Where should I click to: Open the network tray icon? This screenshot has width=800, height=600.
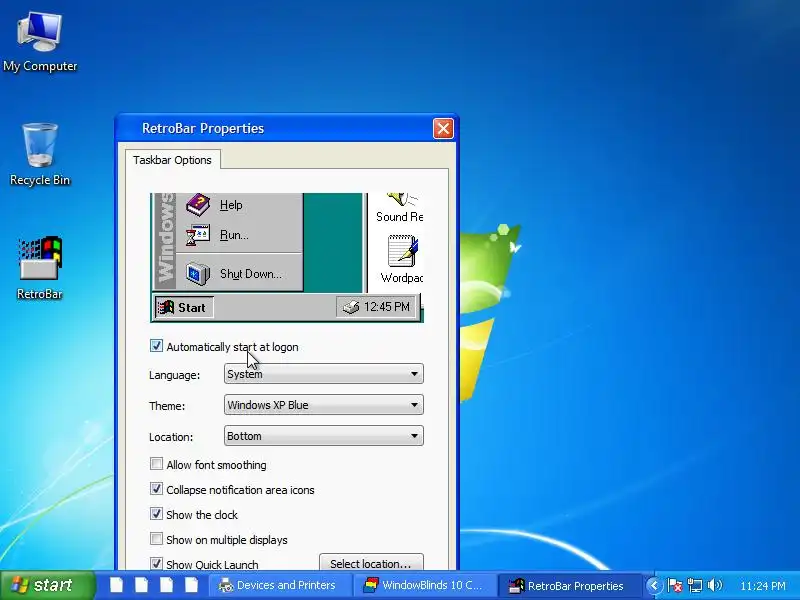[694, 585]
